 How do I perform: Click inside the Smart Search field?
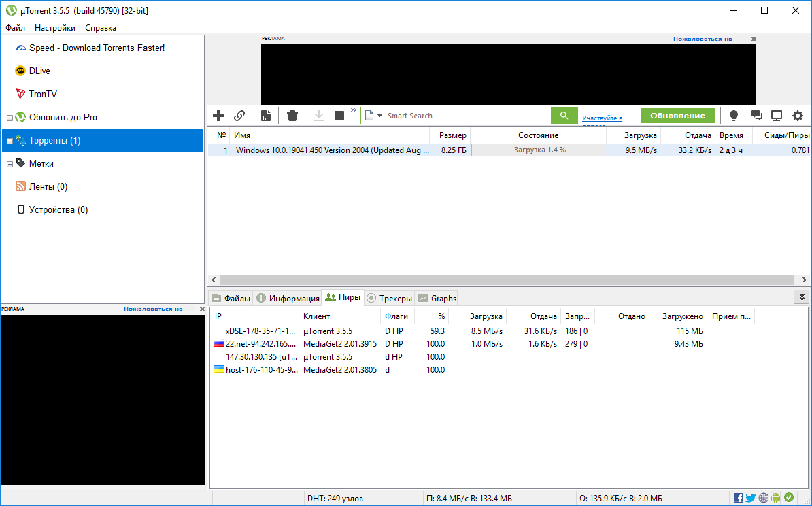pyautogui.click(x=468, y=116)
